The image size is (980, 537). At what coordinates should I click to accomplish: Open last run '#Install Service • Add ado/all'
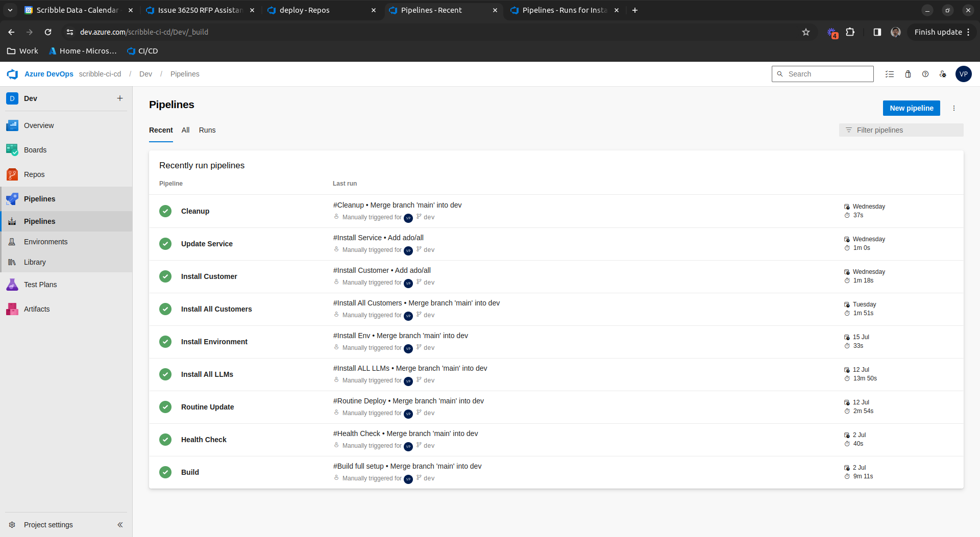378,238
